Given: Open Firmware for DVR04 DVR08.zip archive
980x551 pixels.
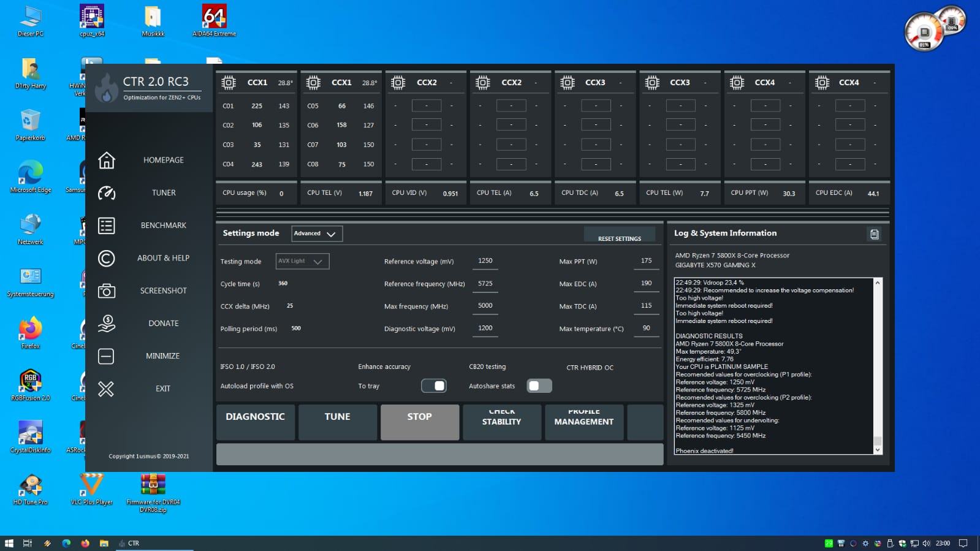Looking at the screenshot, I should pos(153,493).
